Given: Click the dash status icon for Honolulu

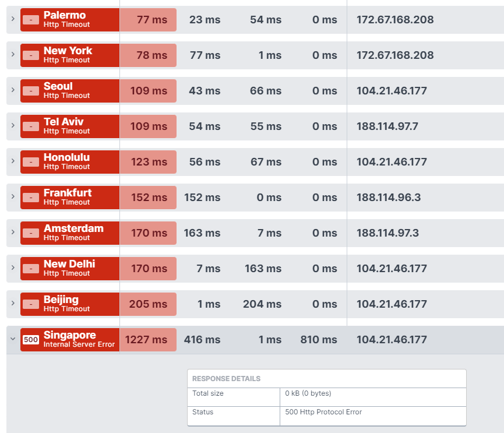Looking at the screenshot, I should pos(31,162).
